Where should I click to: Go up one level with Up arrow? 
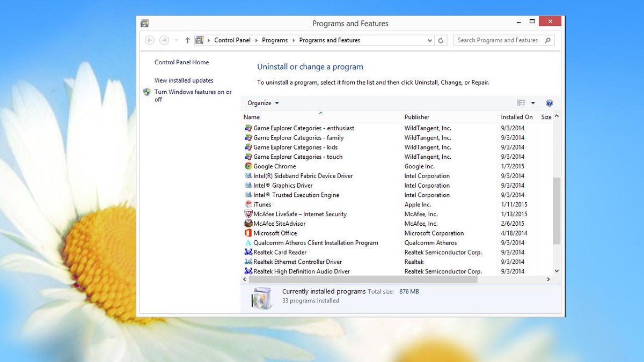[187, 40]
